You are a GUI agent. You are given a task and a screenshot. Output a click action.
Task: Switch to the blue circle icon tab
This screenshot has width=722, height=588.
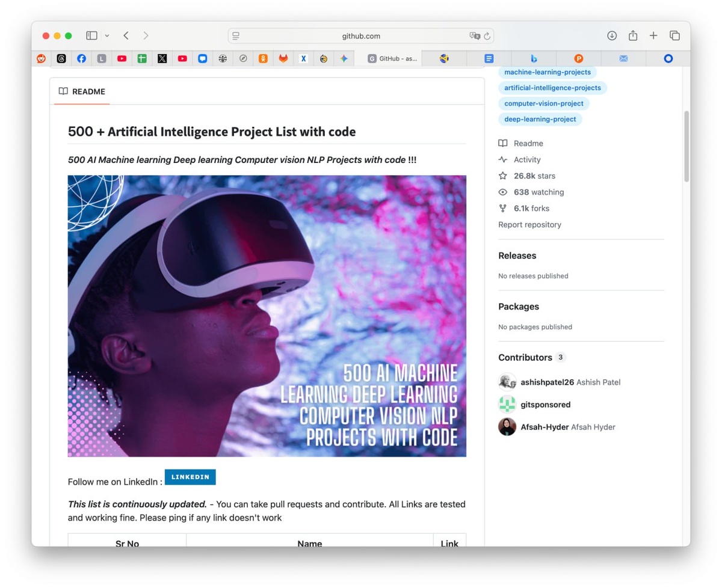tap(668, 58)
